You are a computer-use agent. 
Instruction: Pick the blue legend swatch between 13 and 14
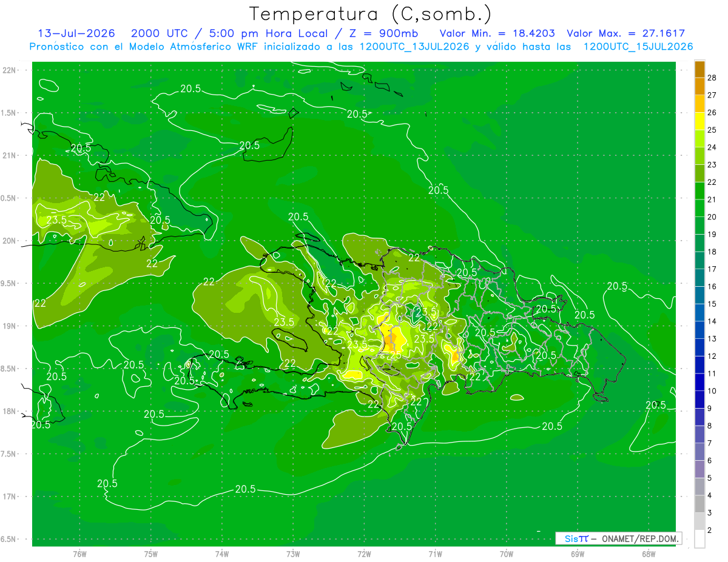pos(699,330)
